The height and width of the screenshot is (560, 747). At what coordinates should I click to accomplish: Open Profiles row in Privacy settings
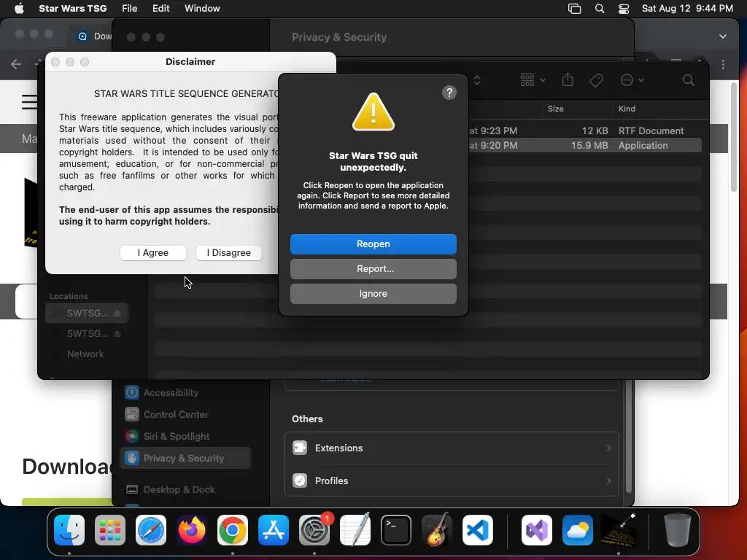(451, 481)
